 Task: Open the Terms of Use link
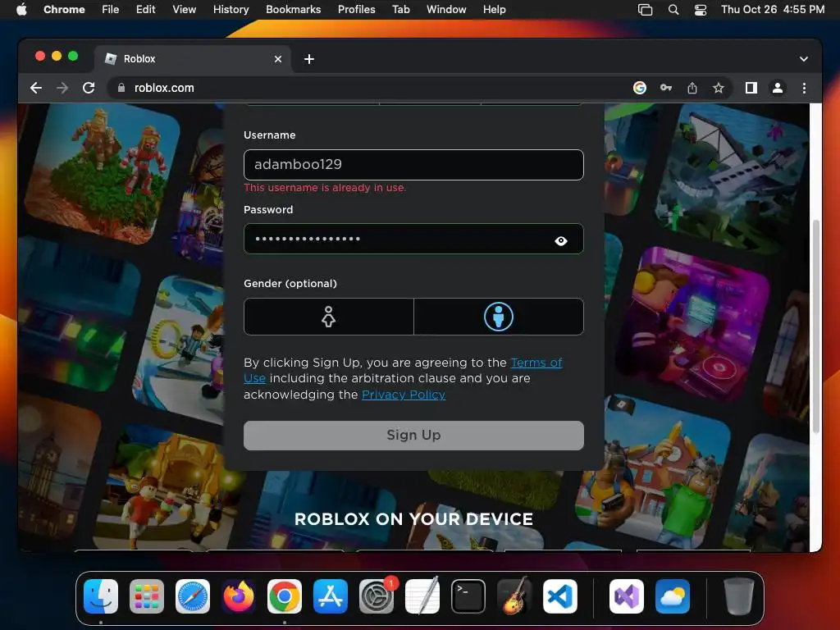[536, 363]
